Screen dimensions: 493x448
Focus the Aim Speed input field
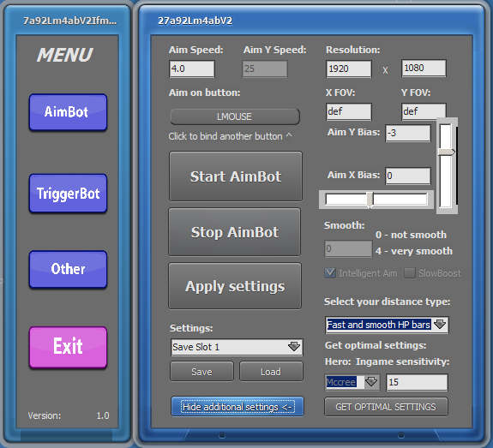tap(192, 69)
